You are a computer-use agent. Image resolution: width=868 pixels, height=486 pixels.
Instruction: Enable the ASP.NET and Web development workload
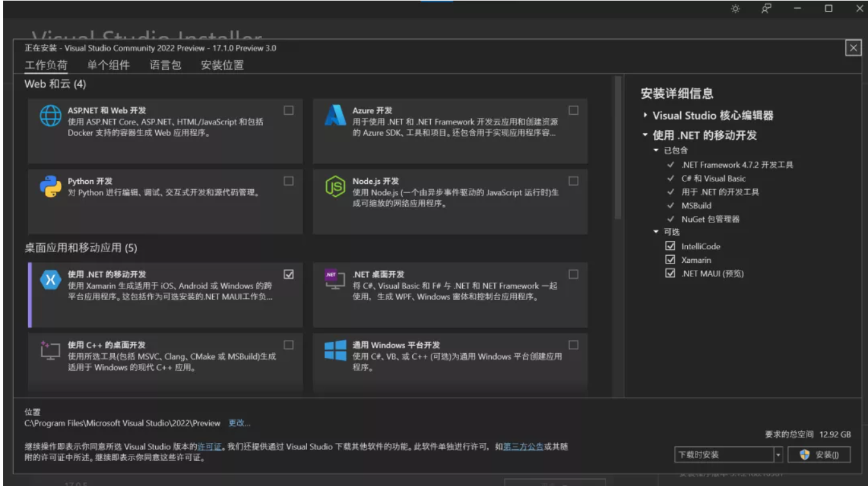pyautogui.click(x=288, y=110)
